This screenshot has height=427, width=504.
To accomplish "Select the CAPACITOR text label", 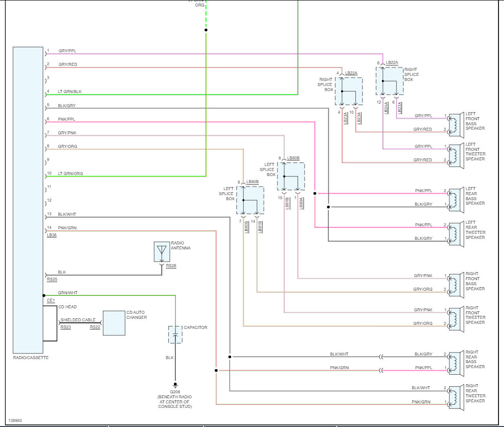I will pos(195,327).
